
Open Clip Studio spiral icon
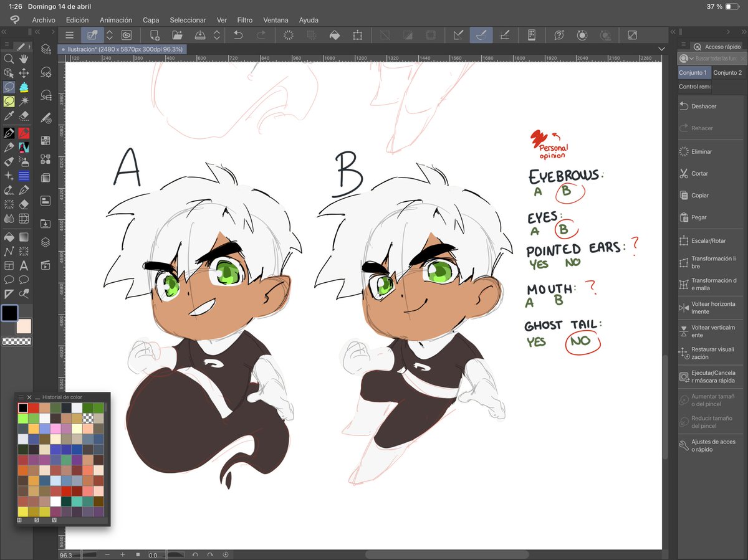point(127,36)
